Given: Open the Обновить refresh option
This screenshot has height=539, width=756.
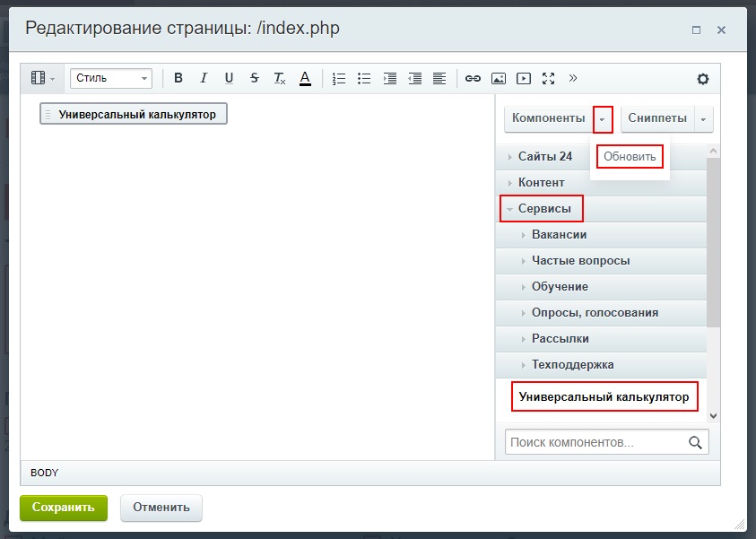Looking at the screenshot, I should pyautogui.click(x=629, y=155).
